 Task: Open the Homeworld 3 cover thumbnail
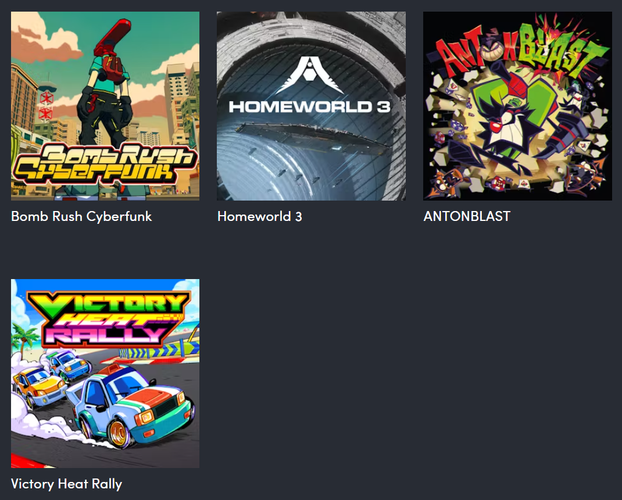click(311, 106)
